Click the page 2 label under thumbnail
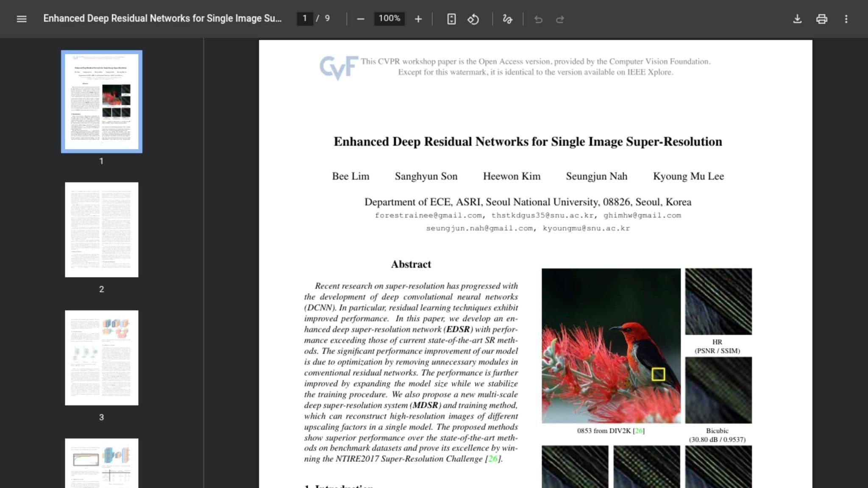The height and width of the screenshot is (488, 868). point(101,289)
